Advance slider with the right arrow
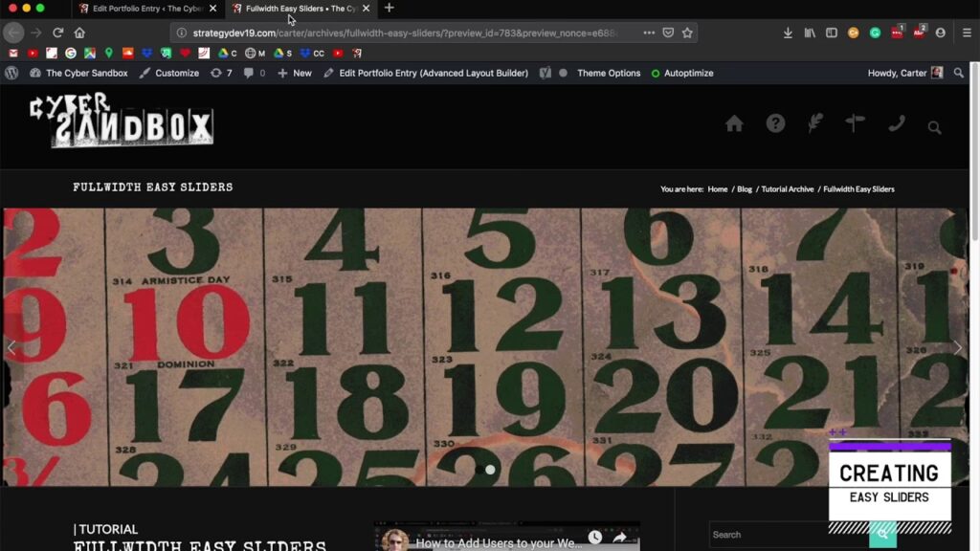The width and height of the screenshot is (980, 551). click(958, 348)
